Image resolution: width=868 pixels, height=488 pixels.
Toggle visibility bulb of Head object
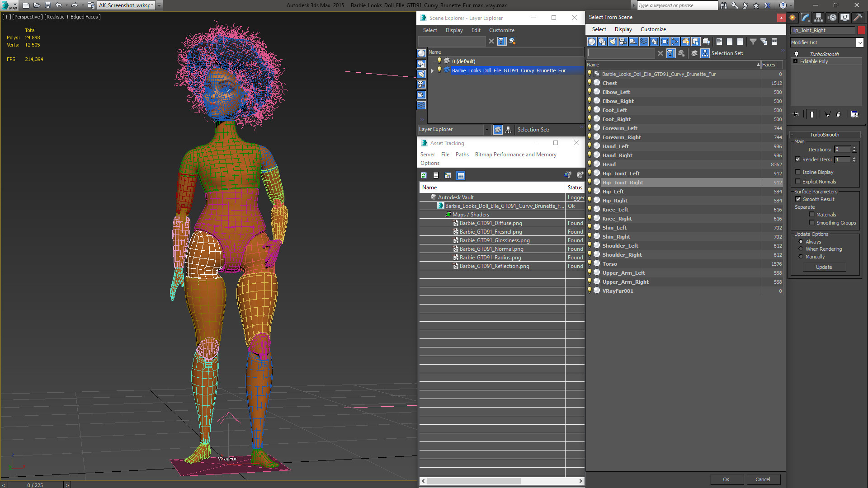click(x=590, y=164)
